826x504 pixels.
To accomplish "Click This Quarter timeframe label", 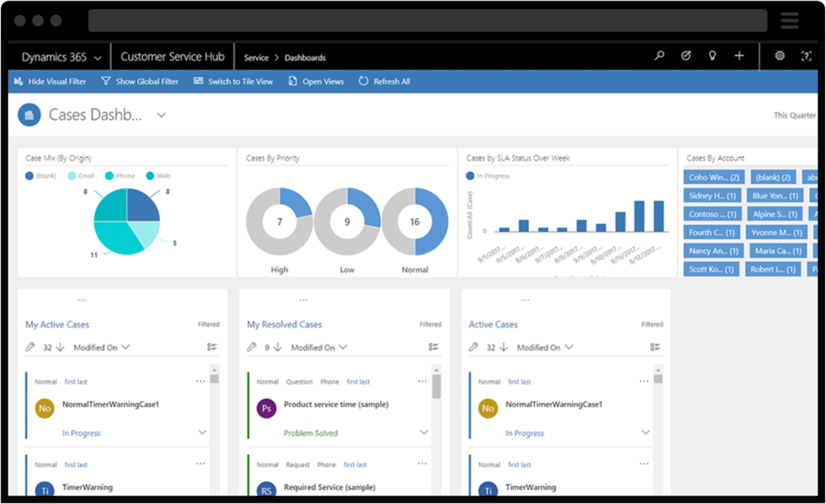I will click(x=795, y=115).
